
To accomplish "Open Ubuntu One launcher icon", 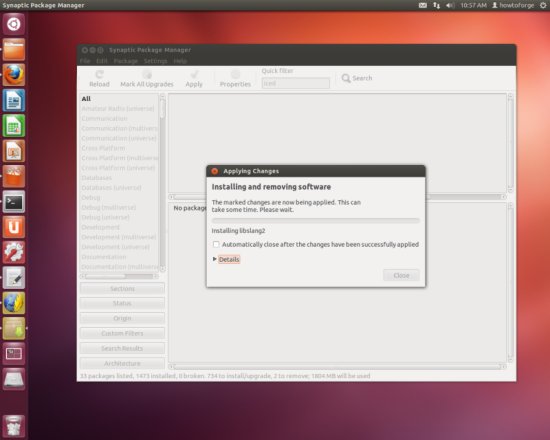I will 14,227.
